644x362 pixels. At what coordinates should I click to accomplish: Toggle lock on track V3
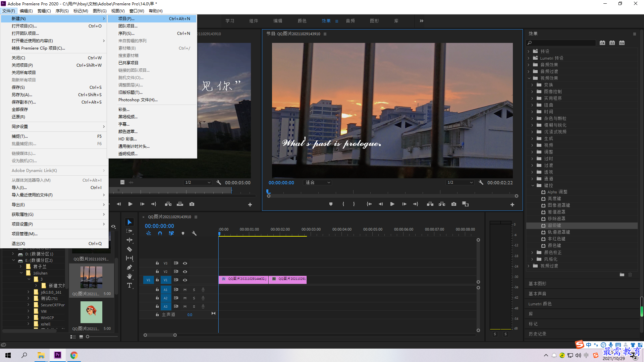(x=157, y=263)
